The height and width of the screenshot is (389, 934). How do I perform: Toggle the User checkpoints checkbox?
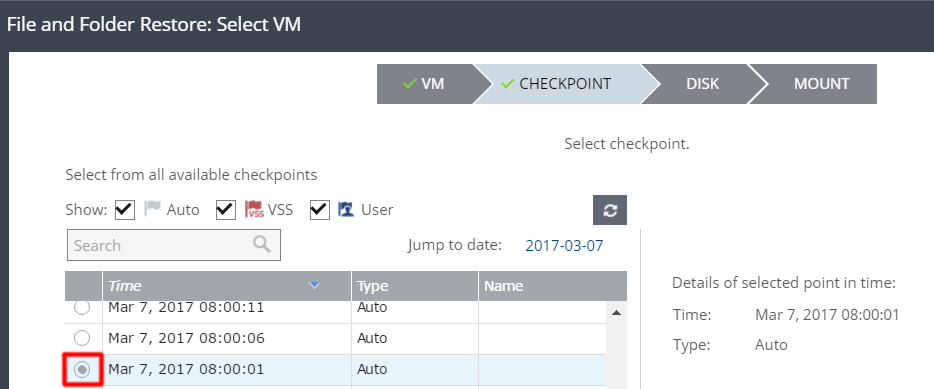pos(320,210)
